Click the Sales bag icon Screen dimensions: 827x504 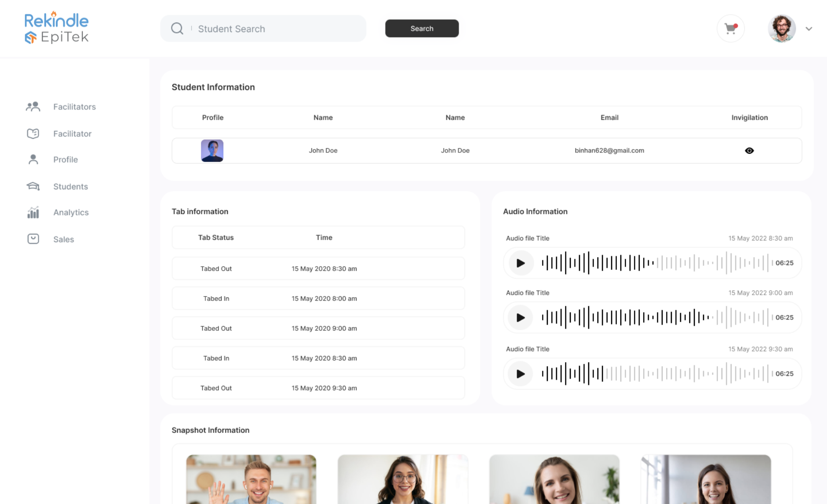[x=33, y=239]
